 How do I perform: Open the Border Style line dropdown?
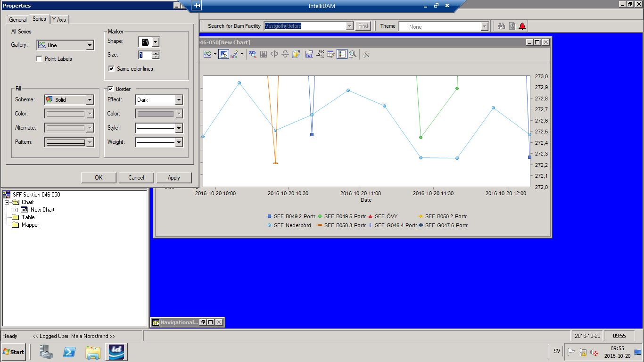tap(179, 128)
